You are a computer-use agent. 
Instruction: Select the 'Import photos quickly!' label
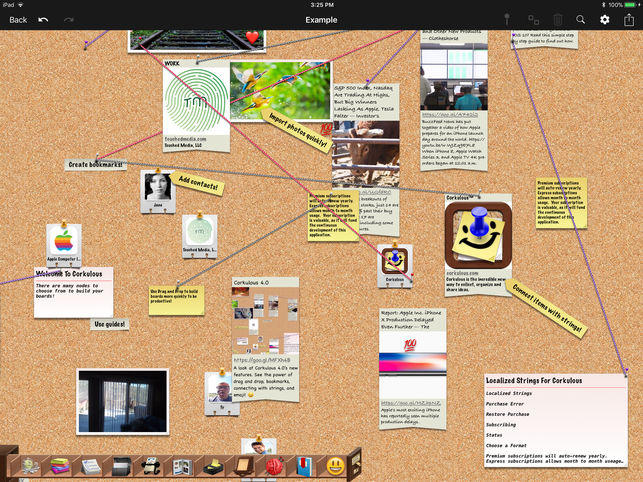(299, 130)
